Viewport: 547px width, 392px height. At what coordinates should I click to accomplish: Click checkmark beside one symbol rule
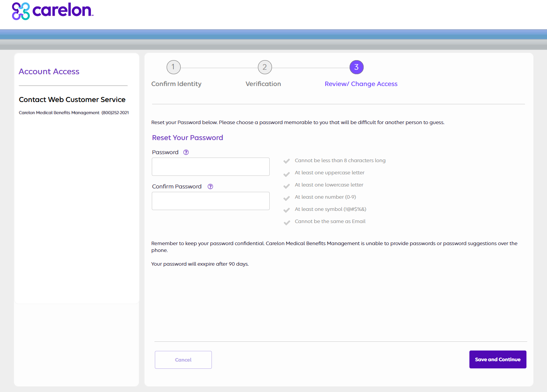tap(287, 210)
